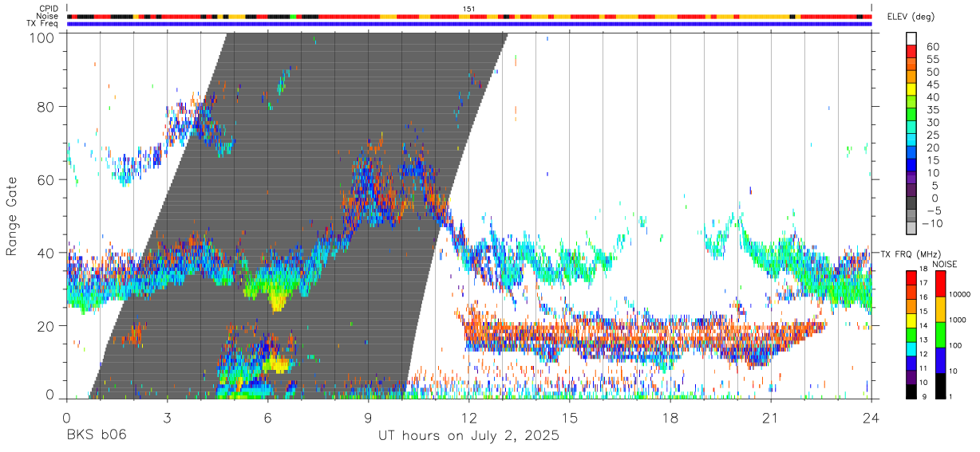980x452 pixels.
Task: Click the 100 tick label on Range Gate axis
Action: point(42,37)
